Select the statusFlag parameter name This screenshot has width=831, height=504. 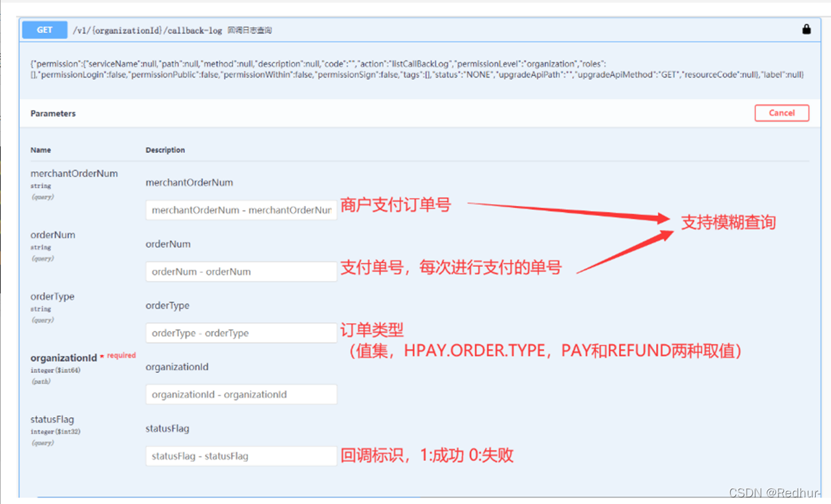click(x=52, y=419)
